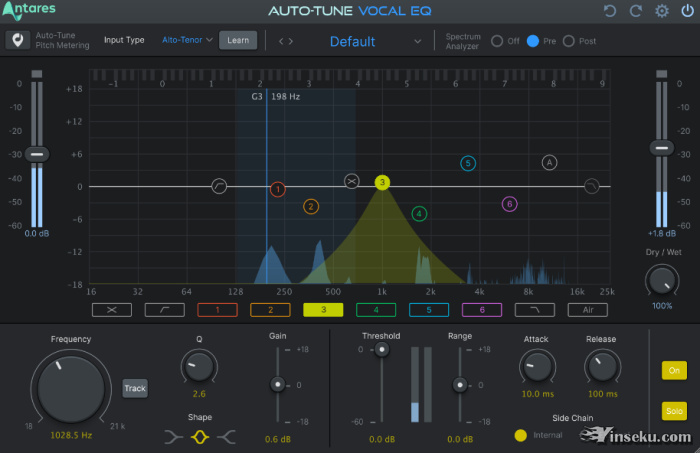Enable the Internal side chain toggle
This screenshot has width=700, height=453.
point(521,435)
